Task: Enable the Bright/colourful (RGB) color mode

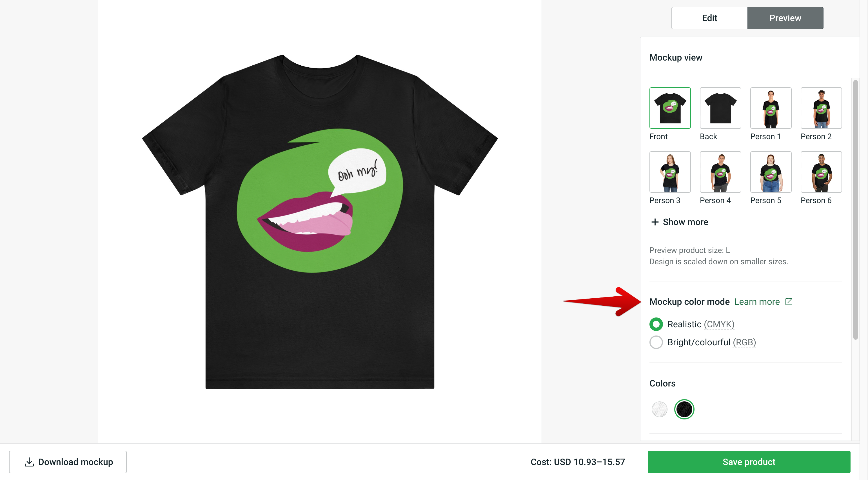Action: 656,343
